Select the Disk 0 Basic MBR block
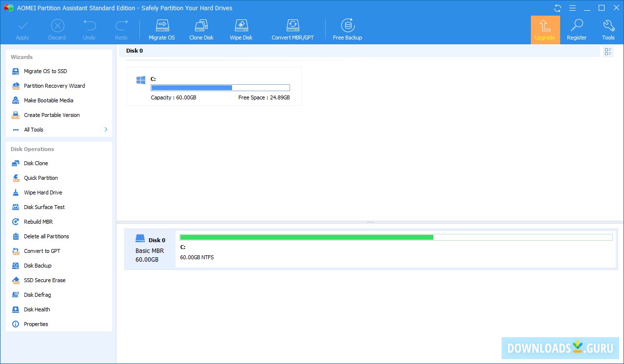 (x=150, y=249)
